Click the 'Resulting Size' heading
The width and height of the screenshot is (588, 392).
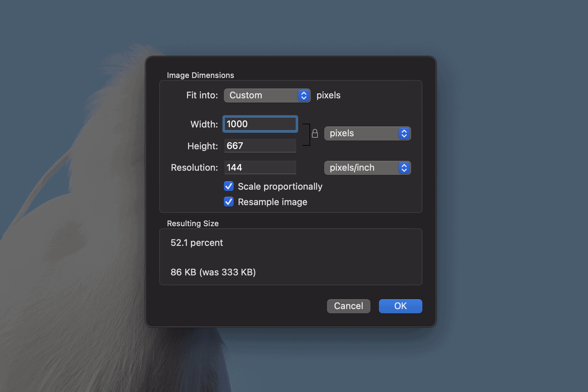193,223
